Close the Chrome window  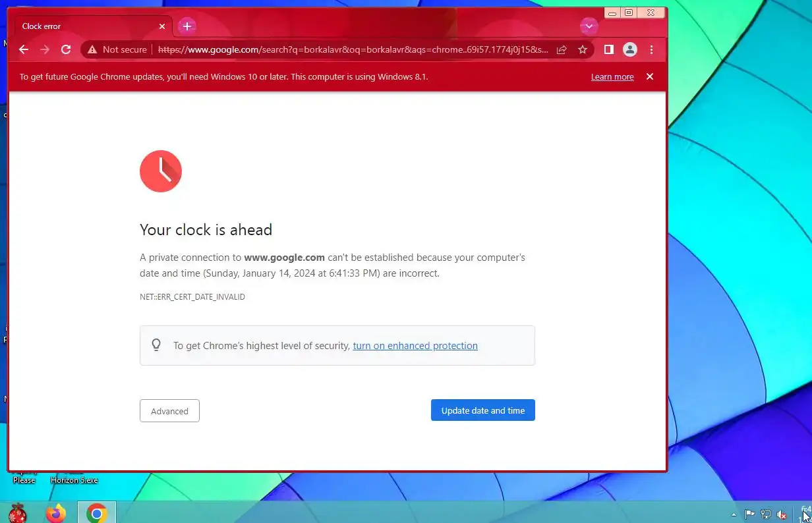651,13
